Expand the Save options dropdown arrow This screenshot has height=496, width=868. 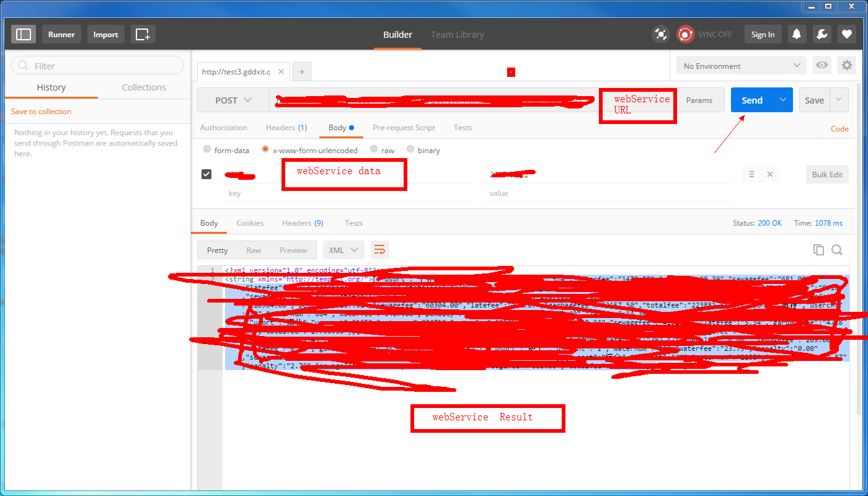coord(839,100)
